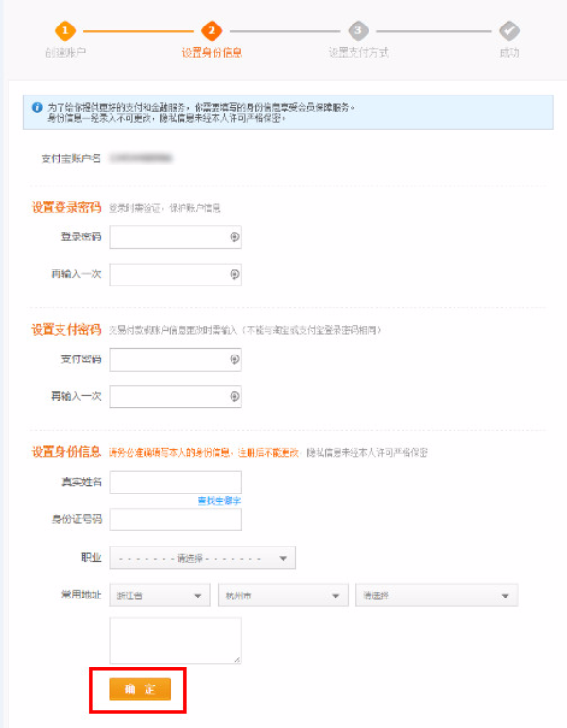The height and width of the screenshot is (728, 567).
Task: Focus the 支付密码 input field
Action: [x=168, y=359]
